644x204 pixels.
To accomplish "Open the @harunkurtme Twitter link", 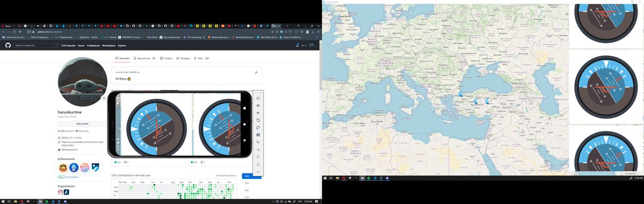I will click(x=70, y=149).
